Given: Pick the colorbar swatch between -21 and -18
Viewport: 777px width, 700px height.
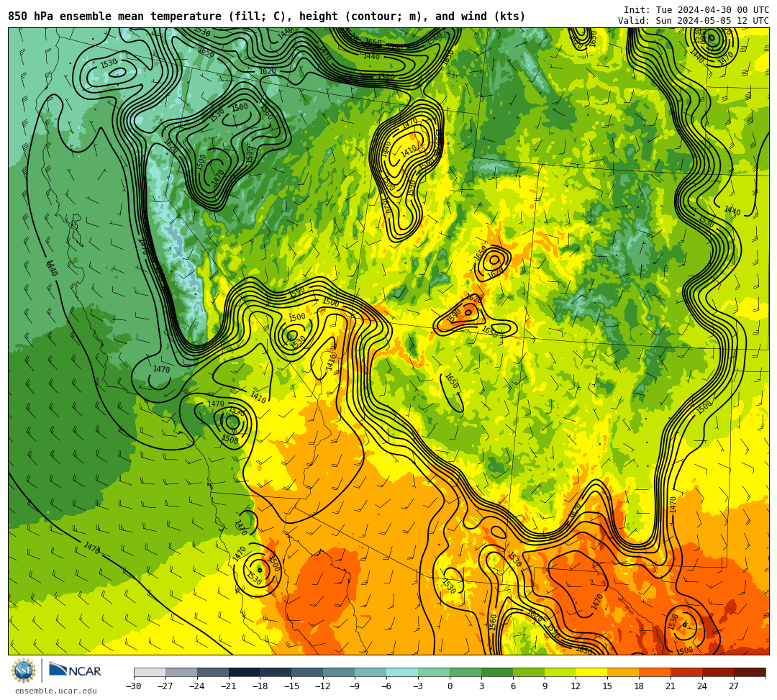Looking at the screenshot, I should [x=245, y=673].
